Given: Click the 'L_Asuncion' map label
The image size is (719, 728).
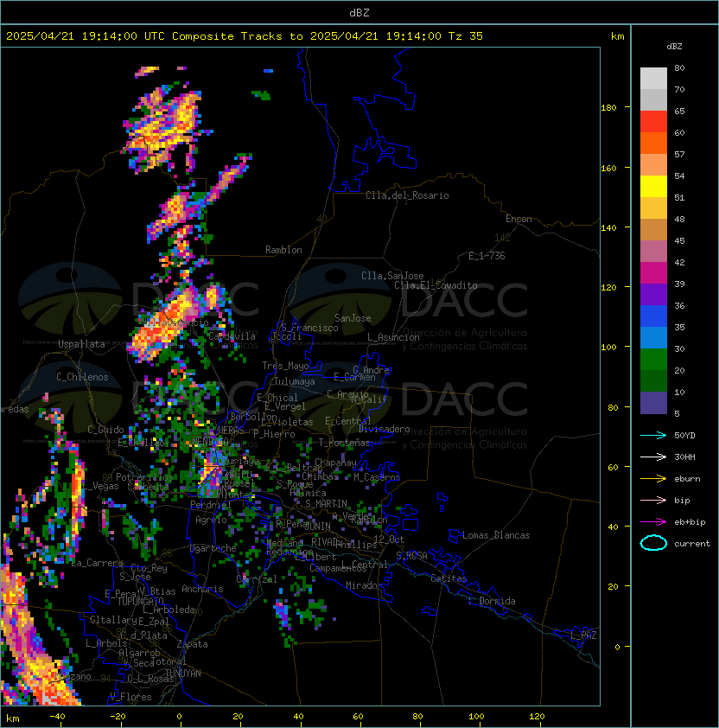Looking at the screenshot, I should pyautogui.click(x=393, y=337).
